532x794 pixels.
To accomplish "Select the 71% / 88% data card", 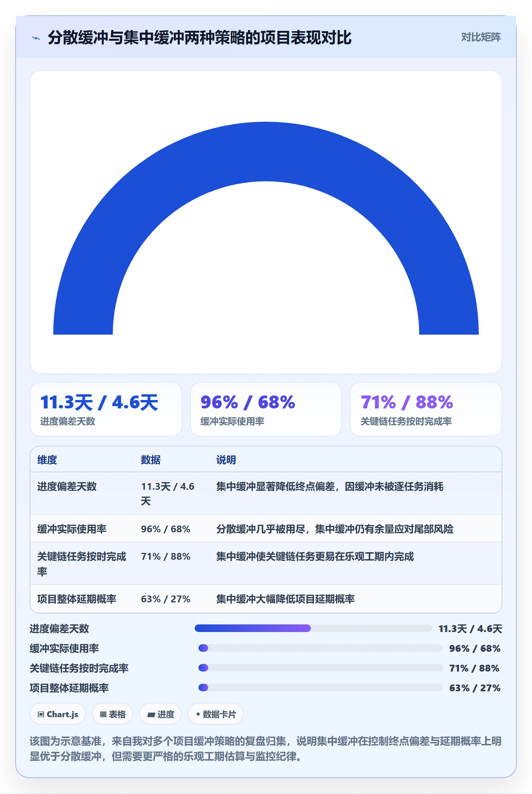I will [x=426, y=409].
